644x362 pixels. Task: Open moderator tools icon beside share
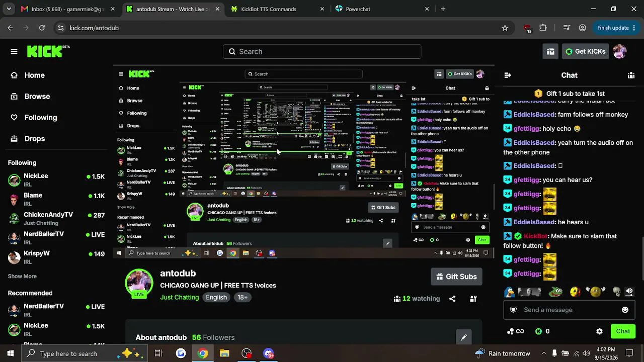click(x=473, y=299)
